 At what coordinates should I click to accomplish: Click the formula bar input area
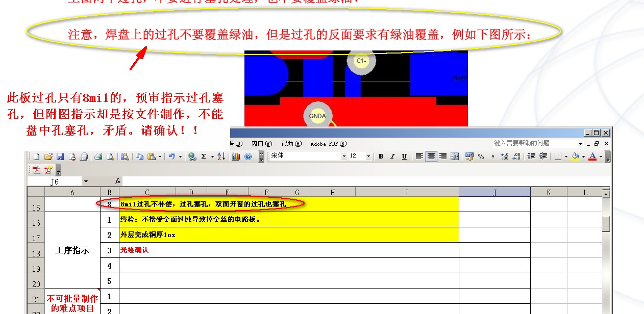tap(366, 181)
